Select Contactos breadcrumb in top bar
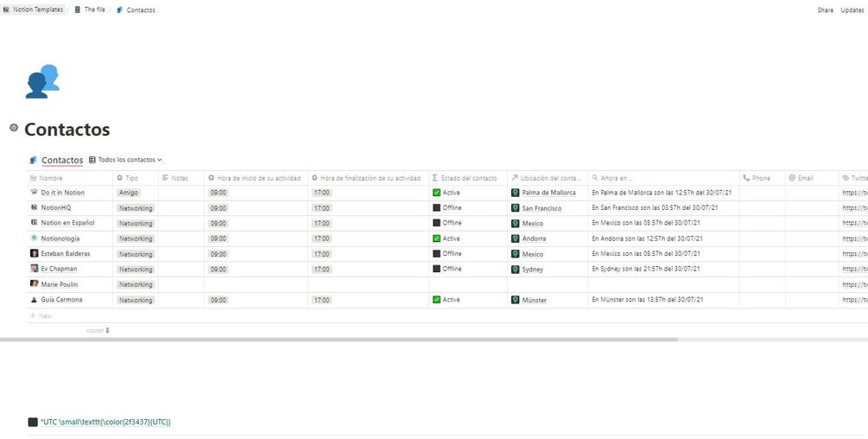Viewport: 868px width, 439px height. coord(136,10)
